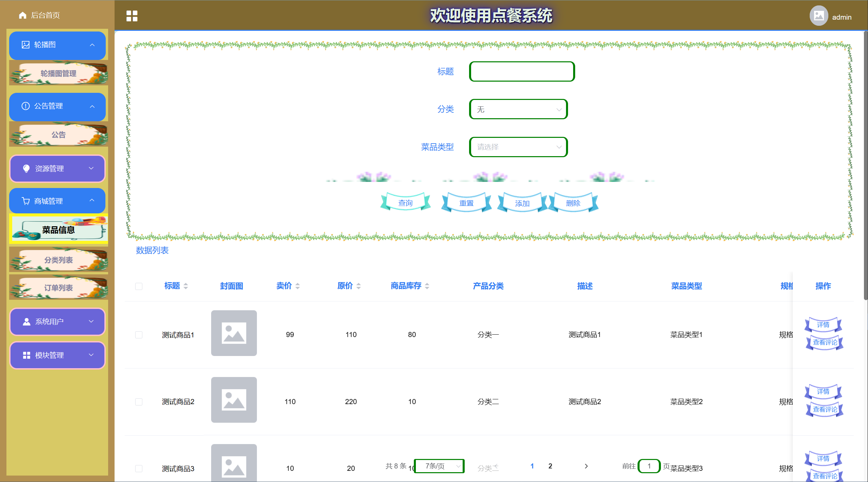Open 分类列表 in the sidebar
The height and width of the screenshot is (482, 868).
(58, 260)
